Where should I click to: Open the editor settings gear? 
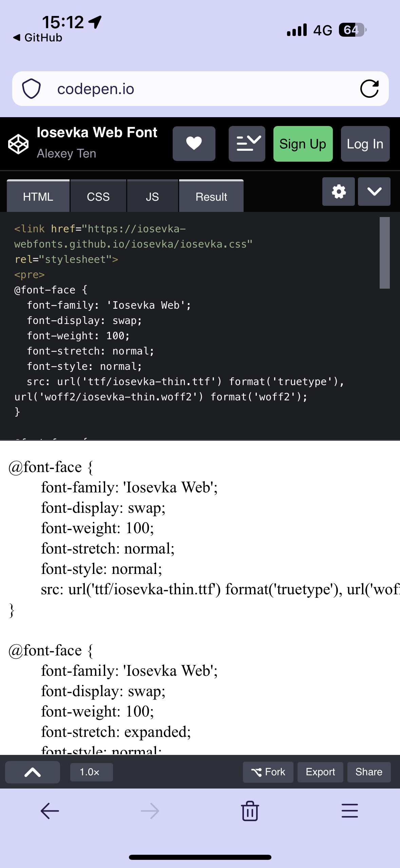[x=338, y=192]
